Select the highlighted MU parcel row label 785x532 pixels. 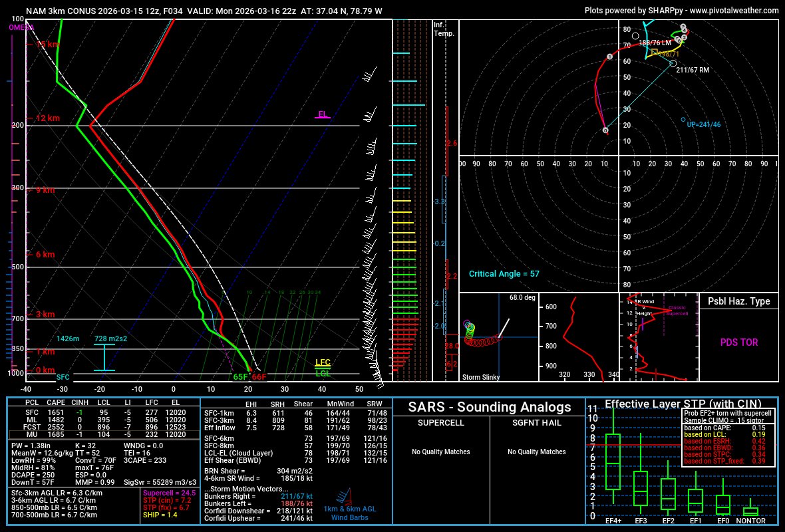pos(32,434)
